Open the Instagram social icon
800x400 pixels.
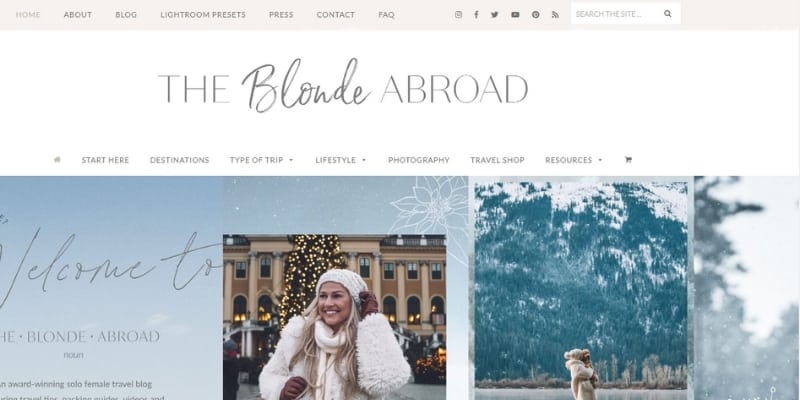point(458,15)
